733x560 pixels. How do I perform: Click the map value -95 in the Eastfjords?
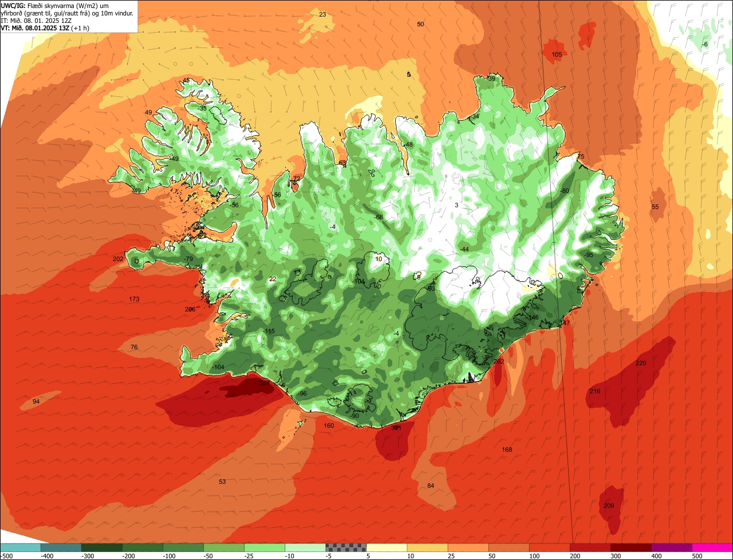pyautogui.click(x=589, y=255)
